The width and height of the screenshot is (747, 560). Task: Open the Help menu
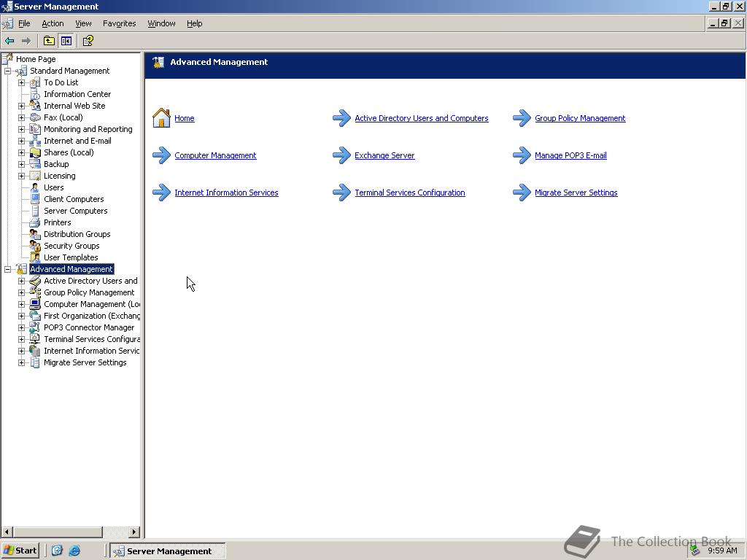194,23
